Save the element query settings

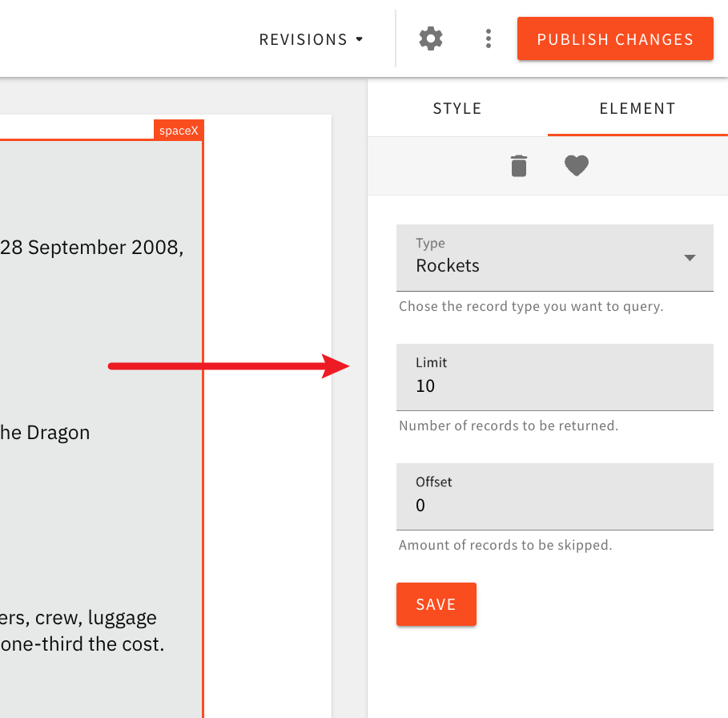436,604
